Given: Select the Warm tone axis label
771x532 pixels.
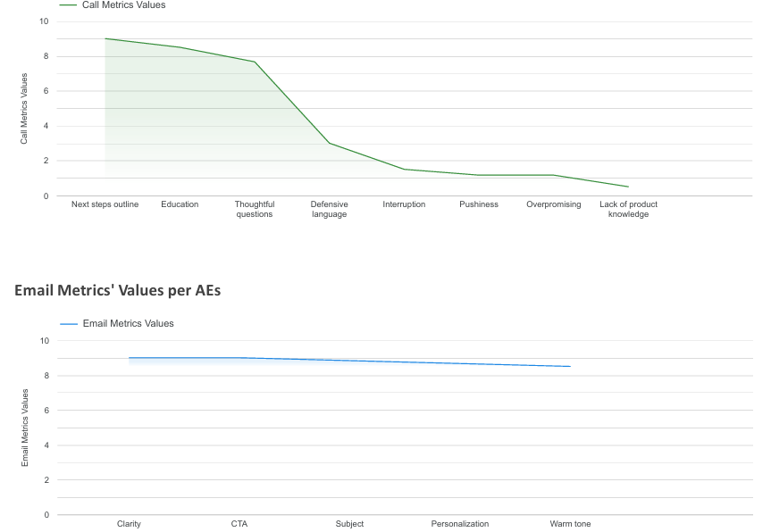Looking at the screenshot, I should pos(570,524).
